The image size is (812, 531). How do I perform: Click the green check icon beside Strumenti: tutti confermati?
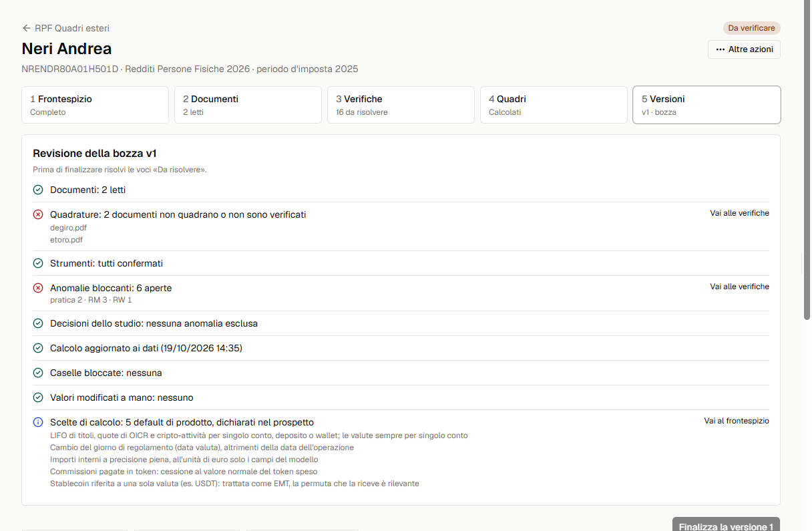(38, 263)
